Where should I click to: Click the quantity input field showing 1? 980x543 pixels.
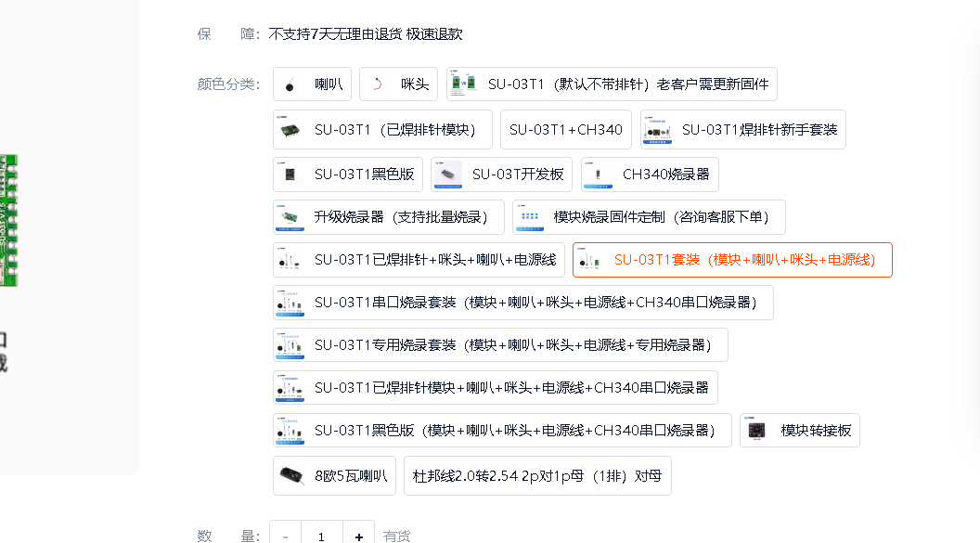321,536
